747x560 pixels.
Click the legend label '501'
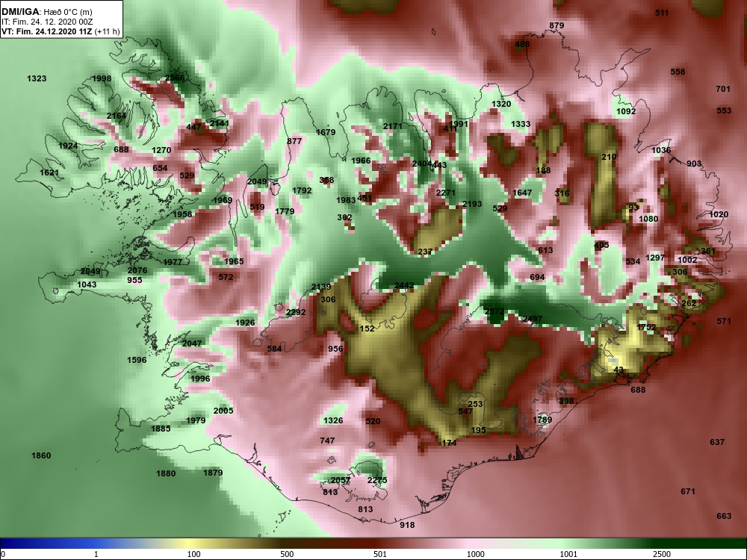[380, 554]
